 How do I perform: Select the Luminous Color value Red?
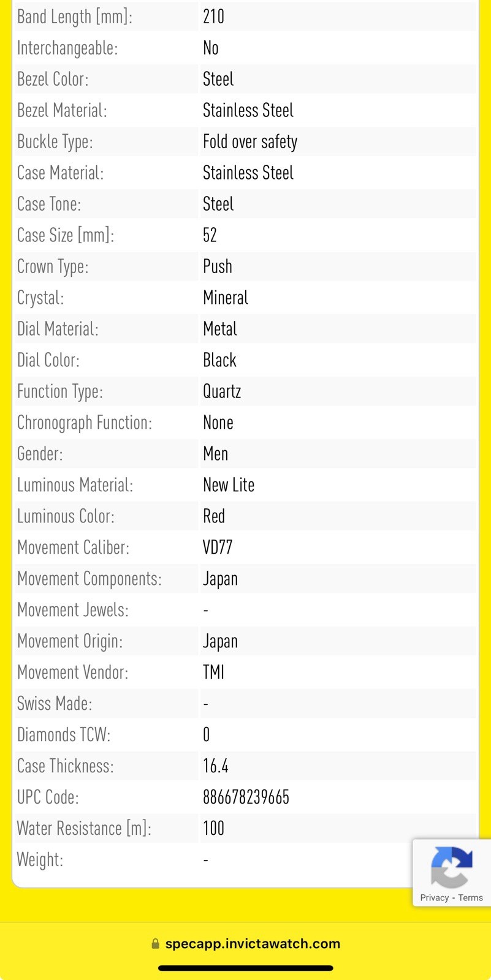pos(214,516)
